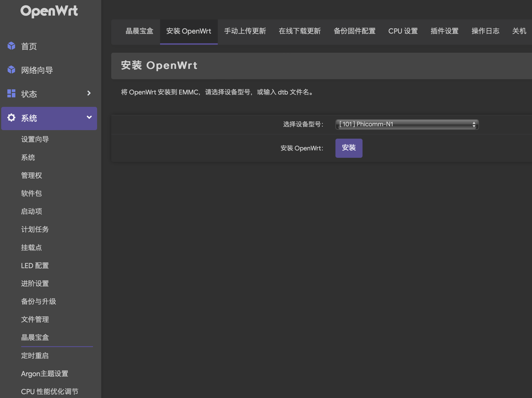Go to the 备份固件配置 tab
Viewport: 532px width, 398px height.
[355, 31]
